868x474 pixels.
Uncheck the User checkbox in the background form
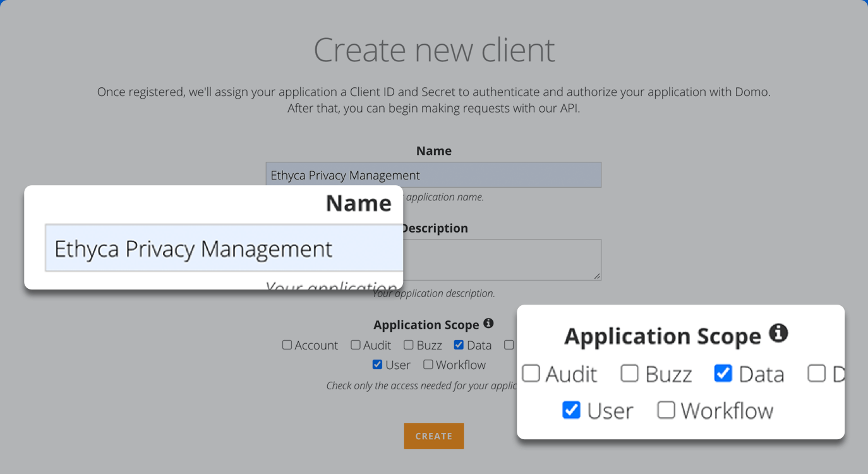377,364
